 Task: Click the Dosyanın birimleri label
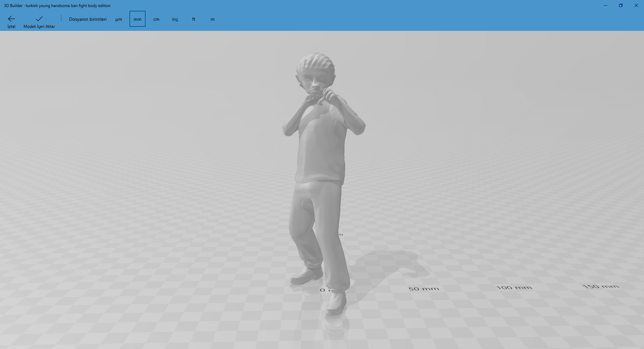[x=88, y=19]
